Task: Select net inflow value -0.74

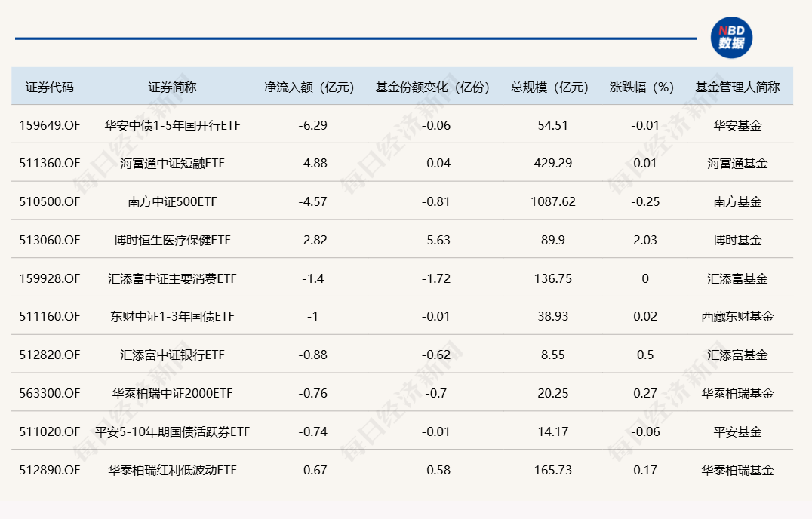Action: (x=312, y=431)
